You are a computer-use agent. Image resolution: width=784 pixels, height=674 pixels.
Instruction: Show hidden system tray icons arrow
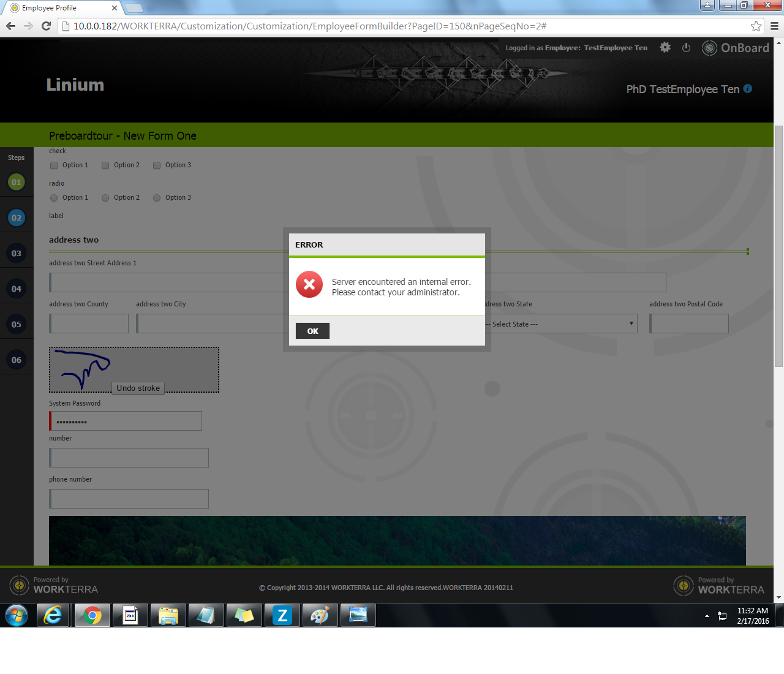point(707,616)
